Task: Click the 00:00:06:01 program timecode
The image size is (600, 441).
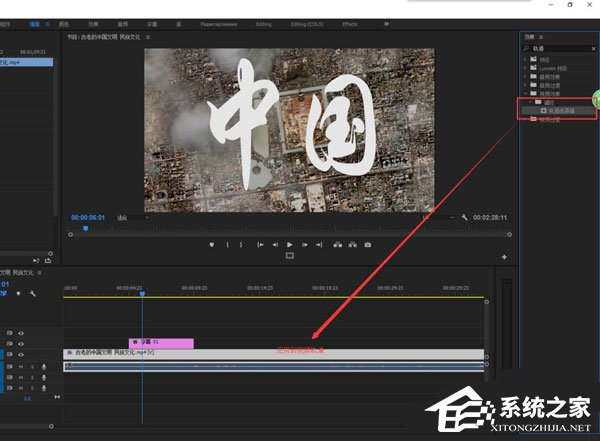Action: 88,217
